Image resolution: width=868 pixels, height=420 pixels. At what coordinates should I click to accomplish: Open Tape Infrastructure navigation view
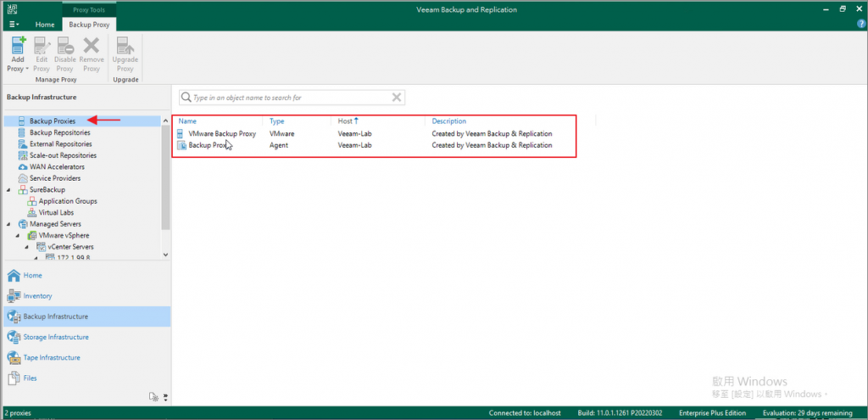(x=86, y=357)
